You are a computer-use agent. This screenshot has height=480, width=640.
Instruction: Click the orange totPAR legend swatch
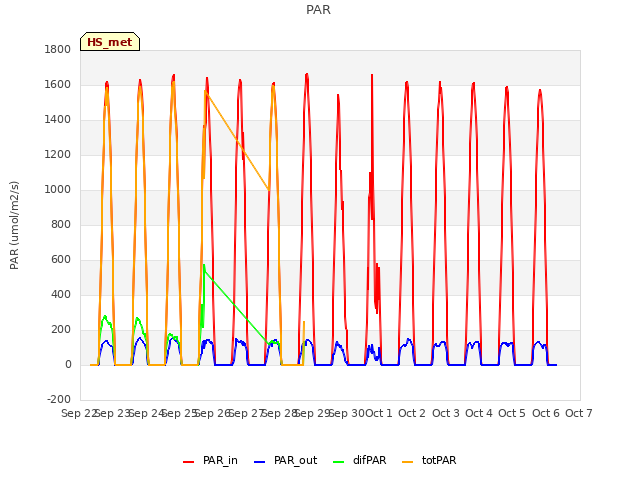pyautogui.click(x=407, y=462)
